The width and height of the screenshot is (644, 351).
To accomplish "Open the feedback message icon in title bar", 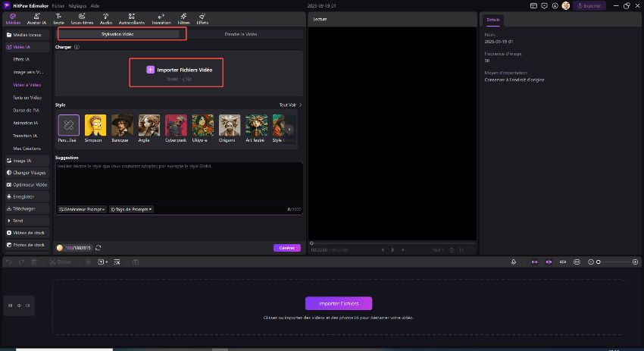I will 544,6.
